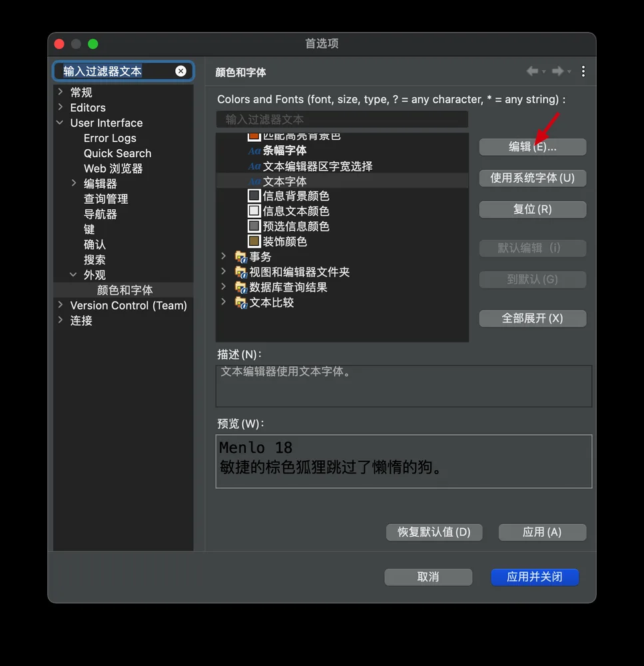Click the forward navigation arrow icon

pyautogui.click(x=558, y=71)
